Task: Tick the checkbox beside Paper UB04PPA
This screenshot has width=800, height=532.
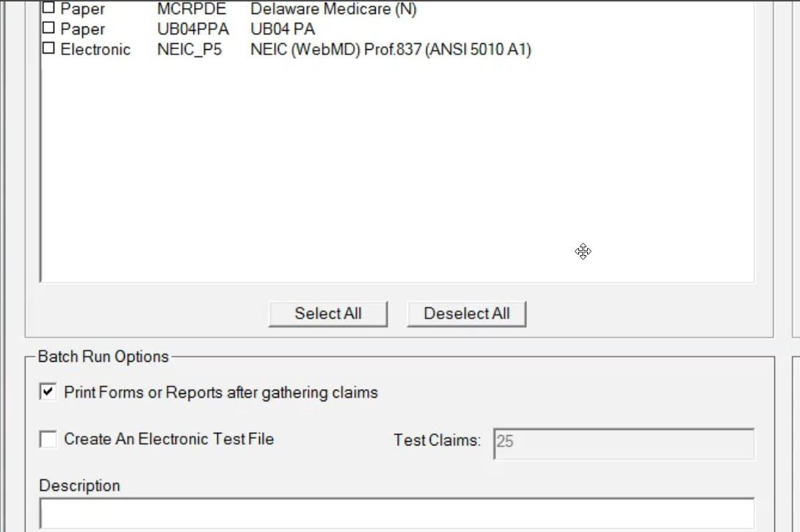Action: (x=48, y=29)
